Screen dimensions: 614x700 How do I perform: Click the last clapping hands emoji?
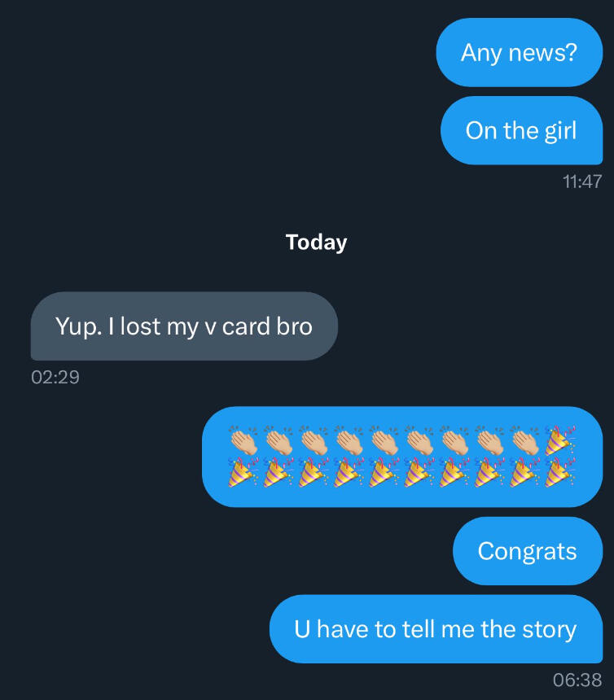[526, 440]
